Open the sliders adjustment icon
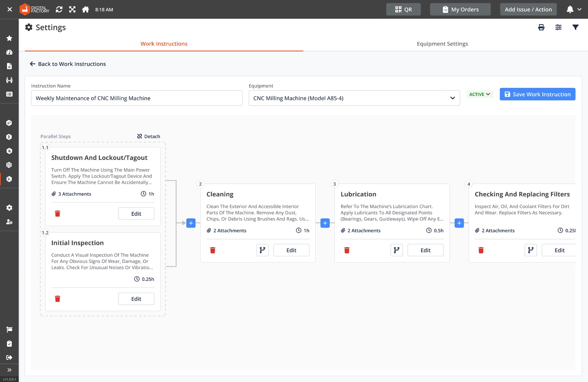 558,27
